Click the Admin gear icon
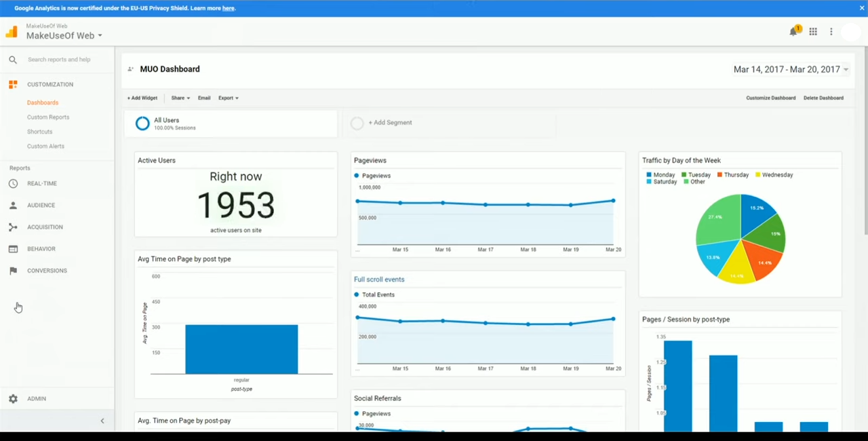The width and height of the screenshot is (868, 441). pyautogui.click(x=13, y=399)
